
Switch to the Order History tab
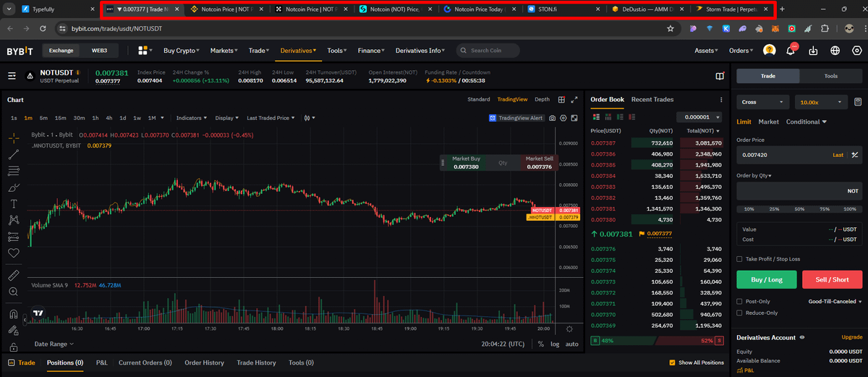tap(204, 363)
